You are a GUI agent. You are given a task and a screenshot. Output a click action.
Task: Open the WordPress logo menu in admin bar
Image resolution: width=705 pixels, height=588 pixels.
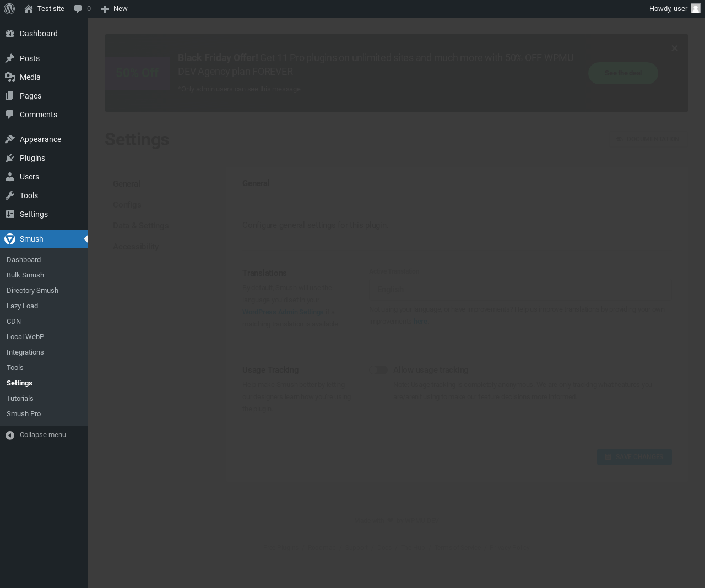click(x=9, y=9)
